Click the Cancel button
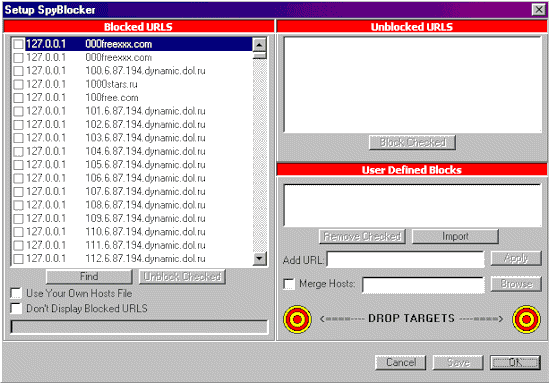The height and width of the screenshot is (384, 550). point(401,362)
